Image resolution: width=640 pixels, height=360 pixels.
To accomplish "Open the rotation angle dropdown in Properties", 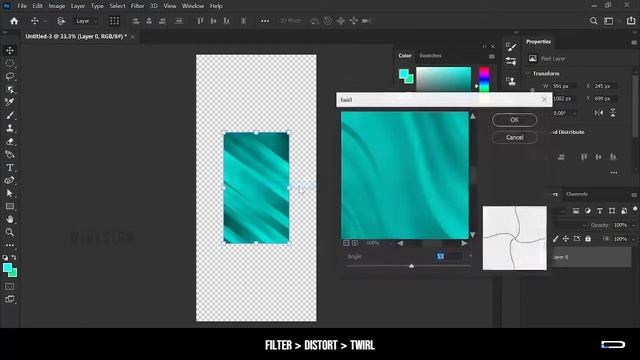I will point(574,113).
